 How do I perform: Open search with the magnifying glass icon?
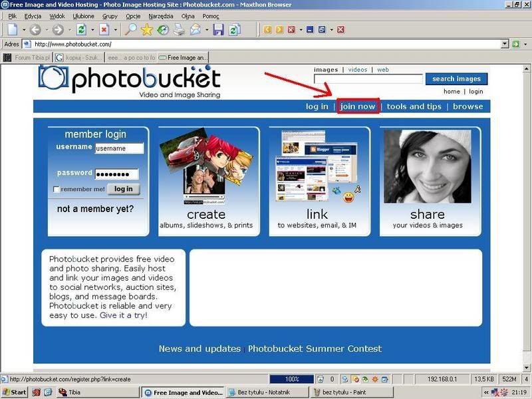coord(130,29)
